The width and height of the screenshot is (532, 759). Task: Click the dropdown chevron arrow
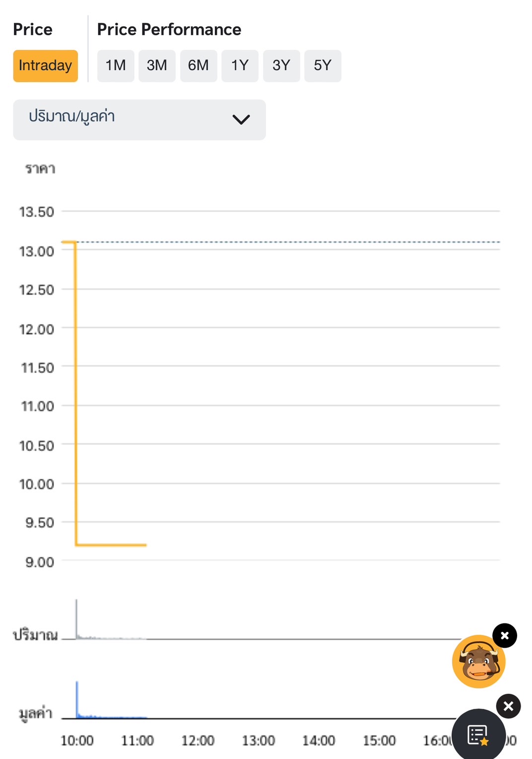(241, 120)
